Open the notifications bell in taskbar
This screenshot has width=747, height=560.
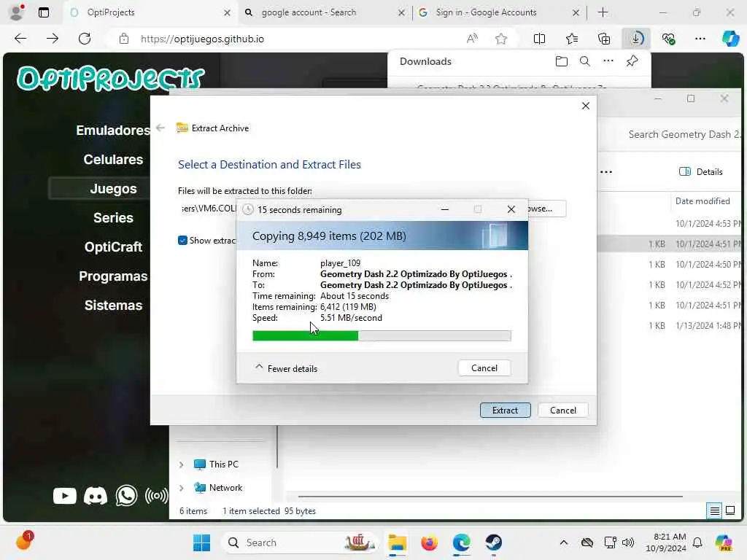(x=697, y=542)
